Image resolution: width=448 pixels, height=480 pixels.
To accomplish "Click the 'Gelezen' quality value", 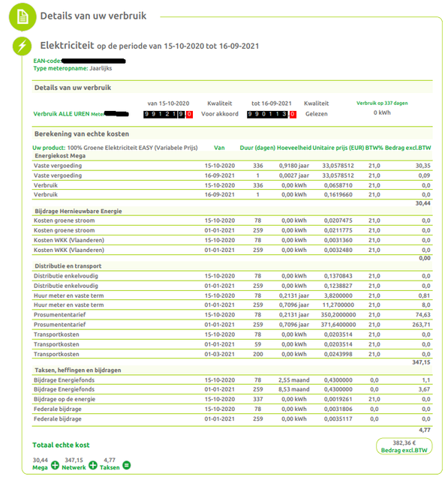I will click(x=317, y=114).
